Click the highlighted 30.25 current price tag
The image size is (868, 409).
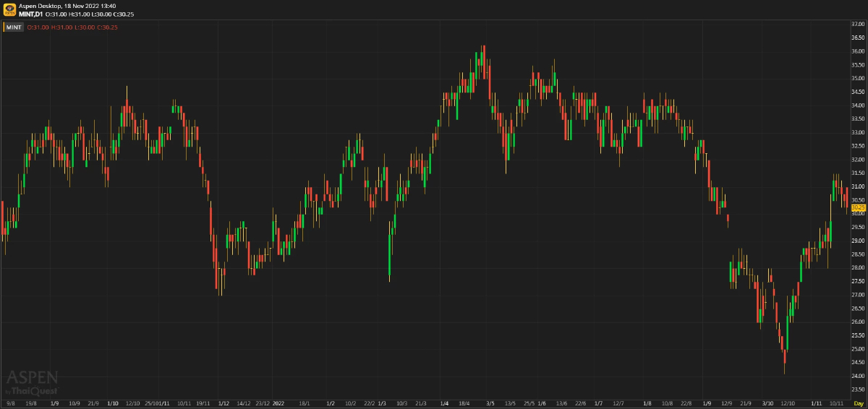click(x=859, y=207)
